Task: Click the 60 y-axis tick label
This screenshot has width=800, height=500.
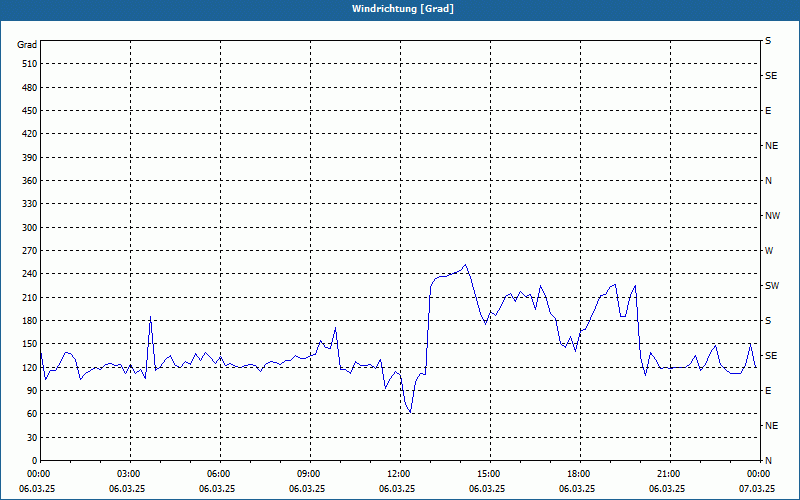Action: point(32,414)
